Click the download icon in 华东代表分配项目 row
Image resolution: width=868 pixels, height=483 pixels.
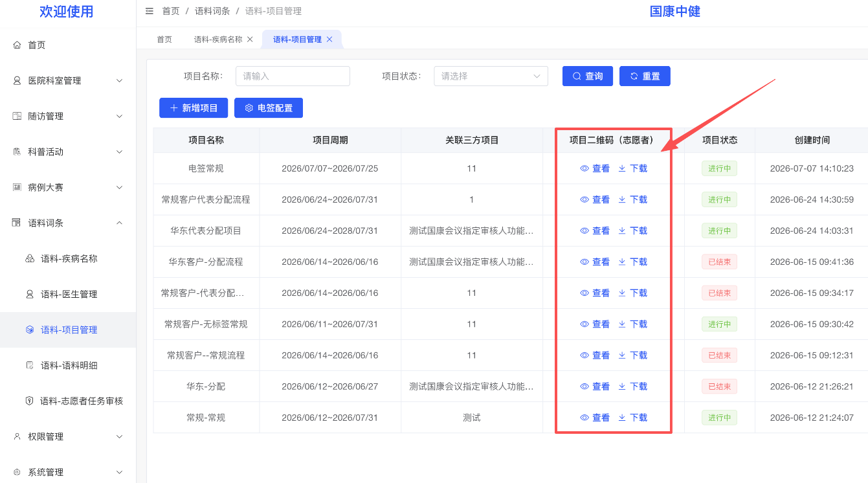pos(622,230)
